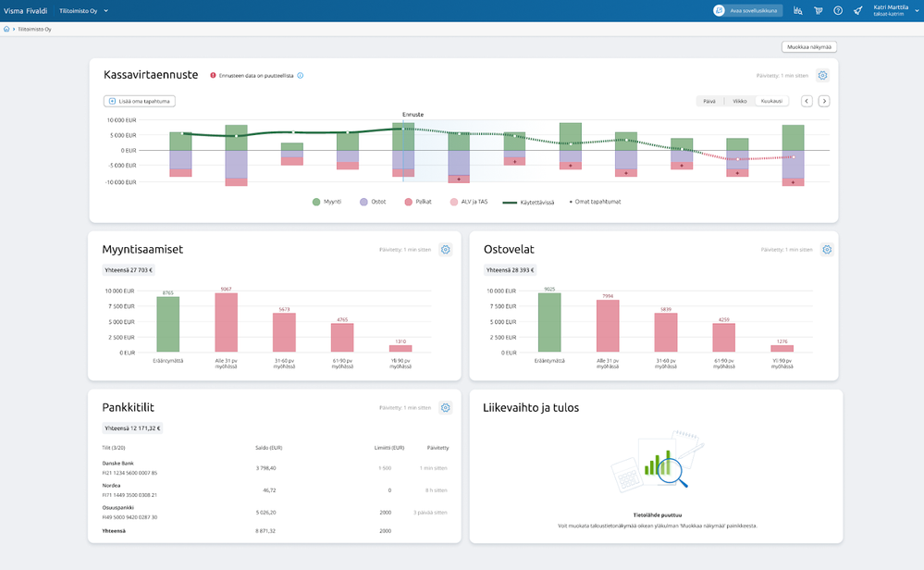The width and height of the screenshot is (924, 570).
Task: Click the Erääntymättä green bar in Myyntisaamiset
Action: point(168,324)
